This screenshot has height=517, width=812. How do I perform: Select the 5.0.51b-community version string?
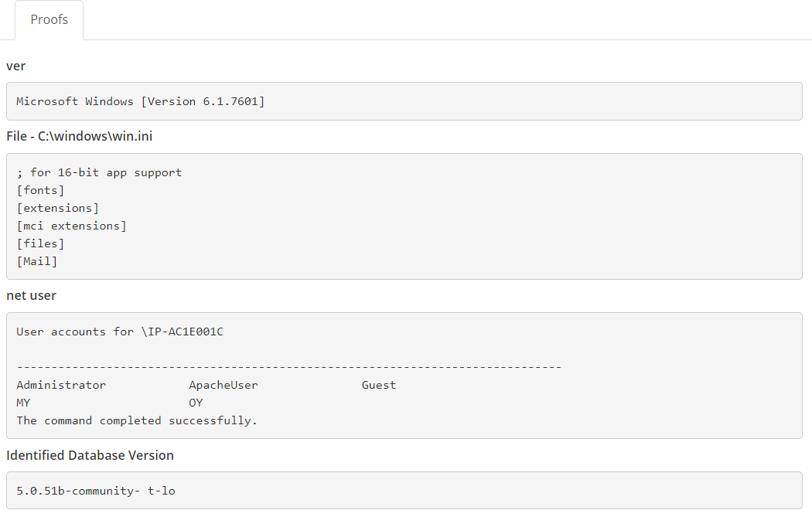tap(95, 491)
